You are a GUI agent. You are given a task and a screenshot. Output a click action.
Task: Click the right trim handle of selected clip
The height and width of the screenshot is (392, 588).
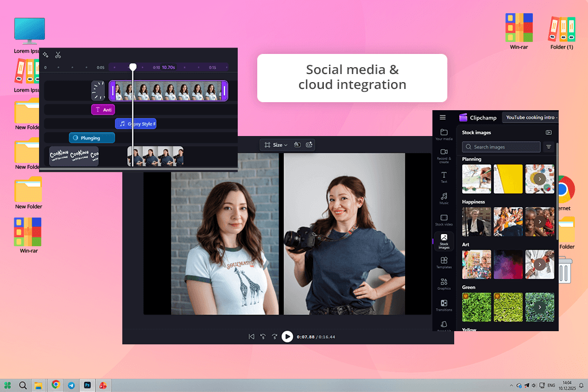coord(225,91)
